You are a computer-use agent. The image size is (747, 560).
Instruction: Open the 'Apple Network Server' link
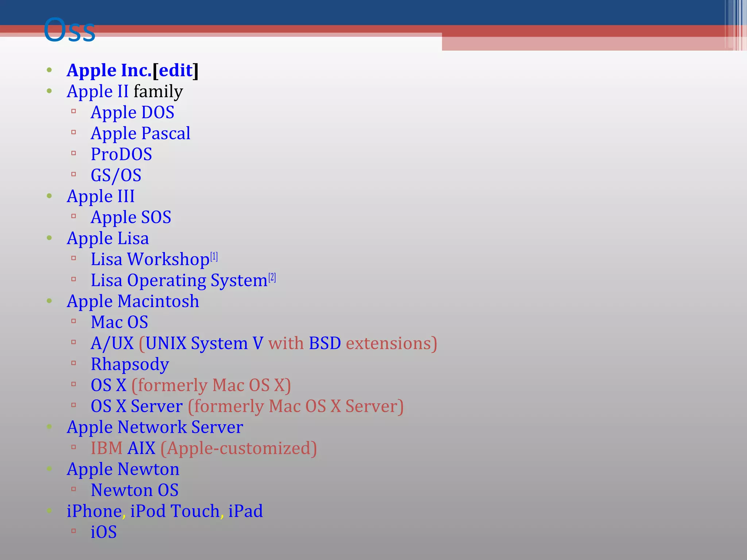pos(155,428)
